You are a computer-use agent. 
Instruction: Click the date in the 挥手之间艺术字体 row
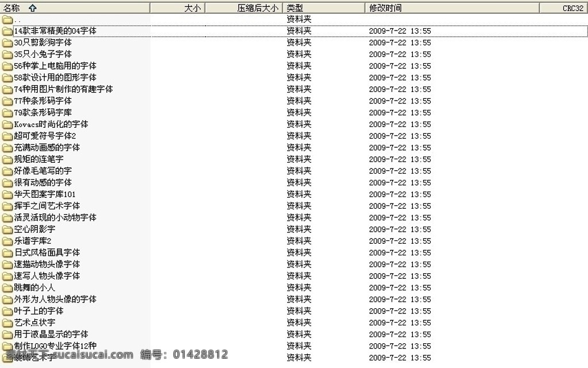point(400,206)
